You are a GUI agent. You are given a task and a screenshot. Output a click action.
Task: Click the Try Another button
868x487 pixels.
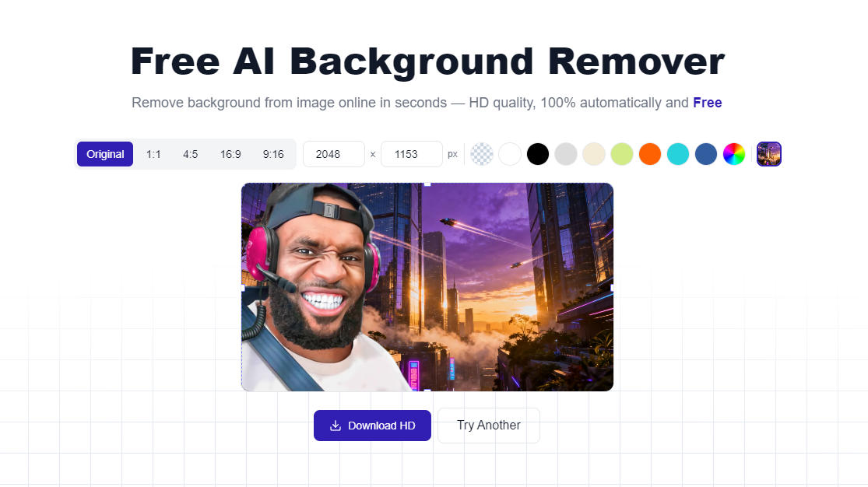tap(489, 426)
